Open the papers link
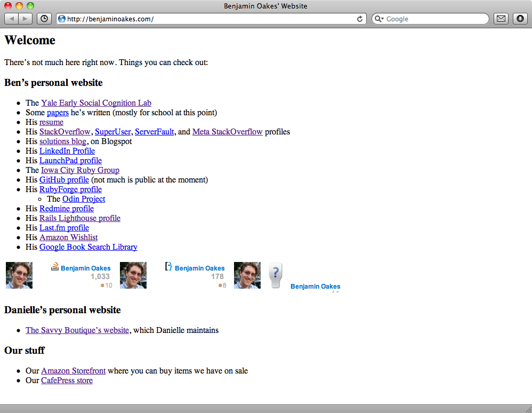The width and height of the screenshot is (532, 413). click(x=58, y=113)
